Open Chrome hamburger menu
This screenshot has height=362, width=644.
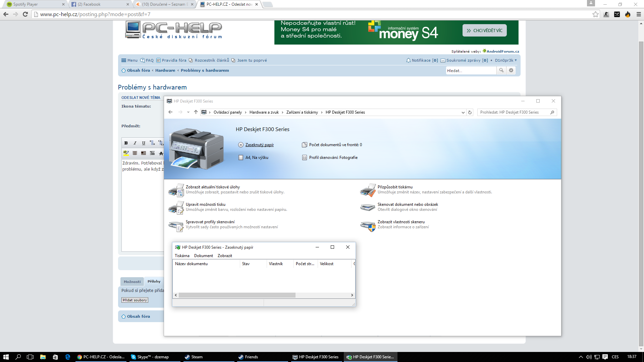(639, 14)
